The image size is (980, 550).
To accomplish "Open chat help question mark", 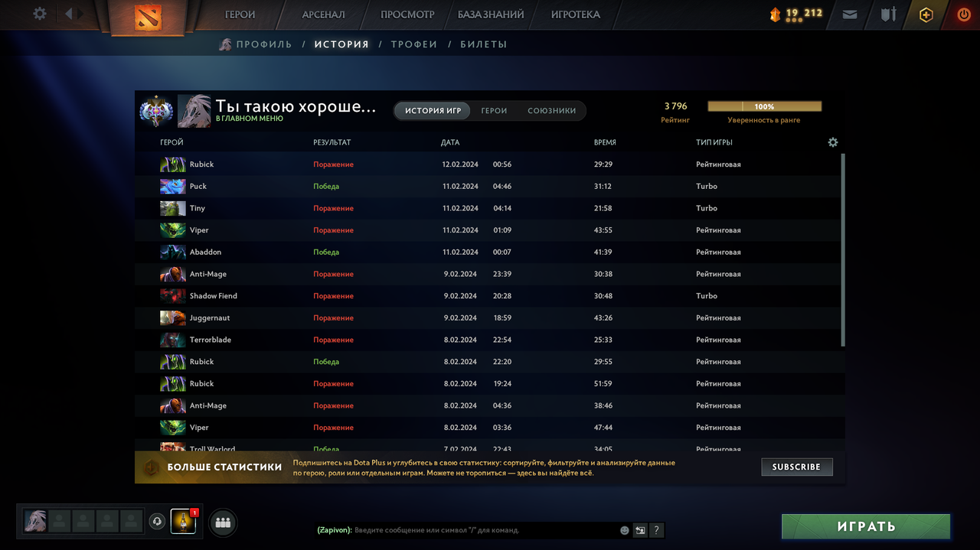I will point(656,530).
